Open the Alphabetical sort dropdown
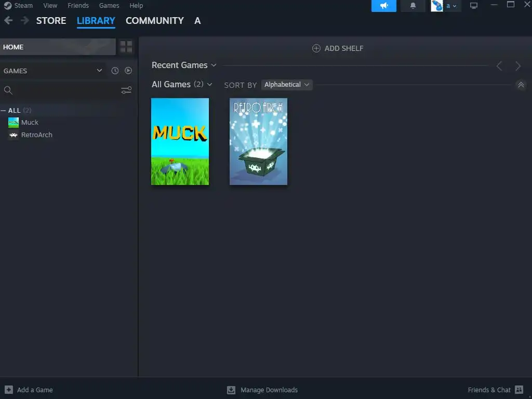The image size is (532, 399). 287,85
